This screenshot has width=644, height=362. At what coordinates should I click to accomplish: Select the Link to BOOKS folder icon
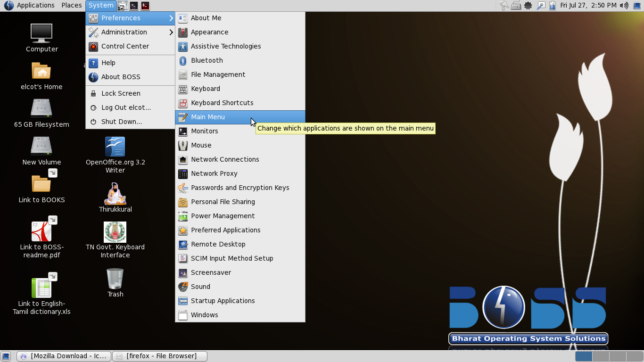pyautogui.click(x=41, y=184)
